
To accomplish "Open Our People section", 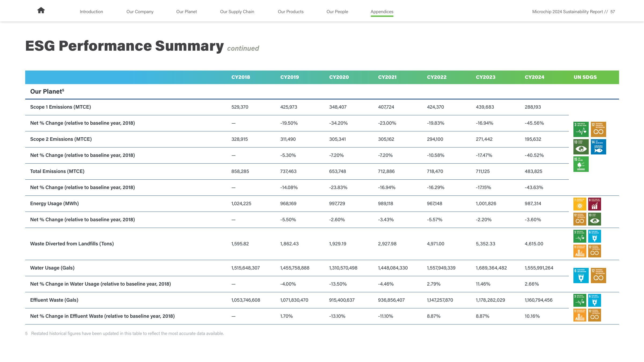I will coord(337,12).
